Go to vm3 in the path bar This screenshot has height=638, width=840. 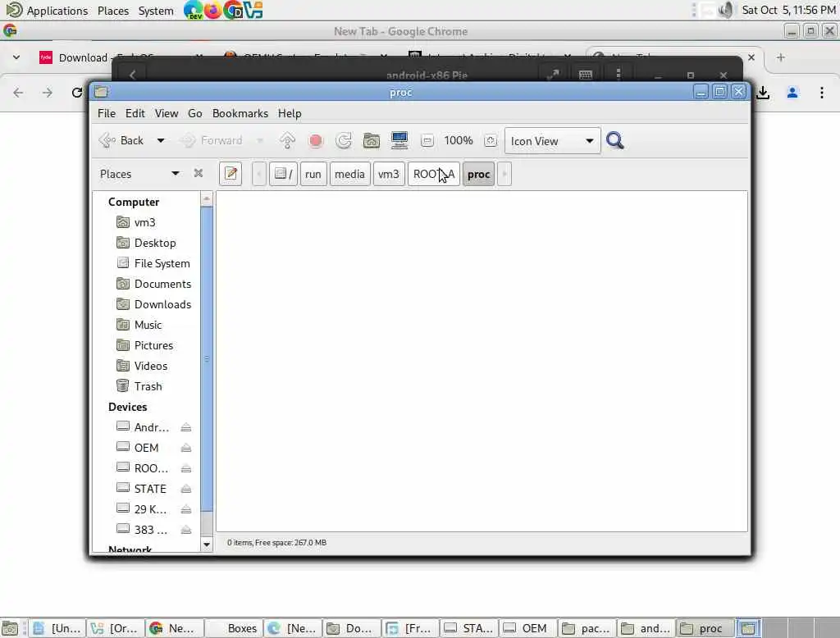tap(388, 174)
